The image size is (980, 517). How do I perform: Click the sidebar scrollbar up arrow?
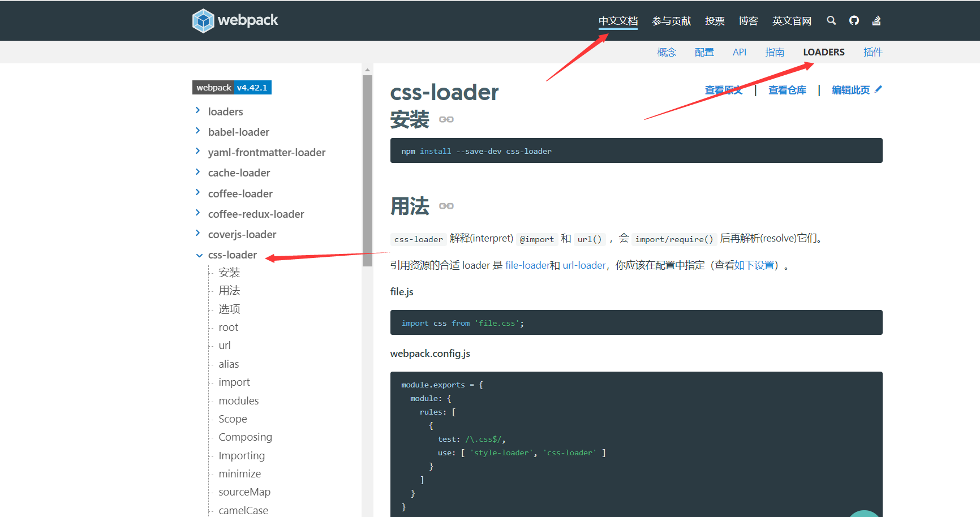[x=368, y=70]
